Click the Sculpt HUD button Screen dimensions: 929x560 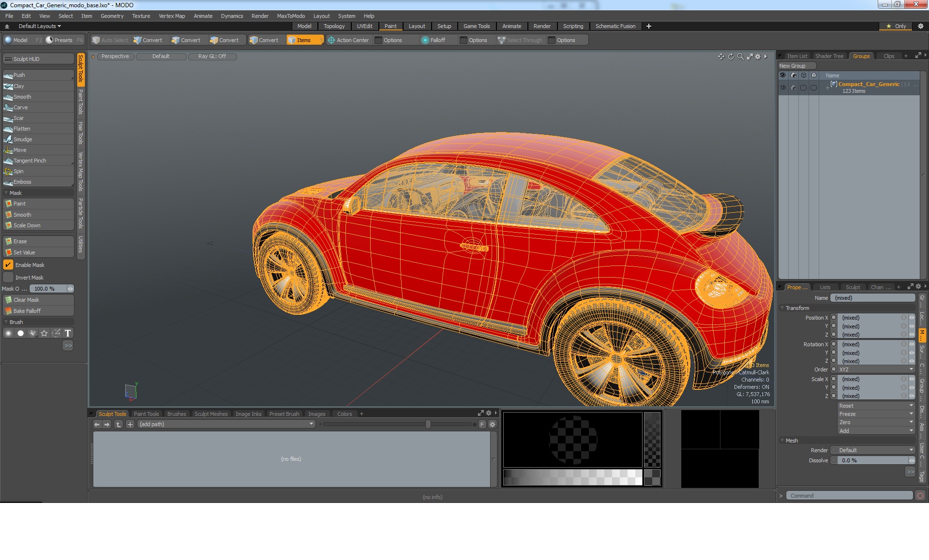pyautogui.click(x=38, y=59)
